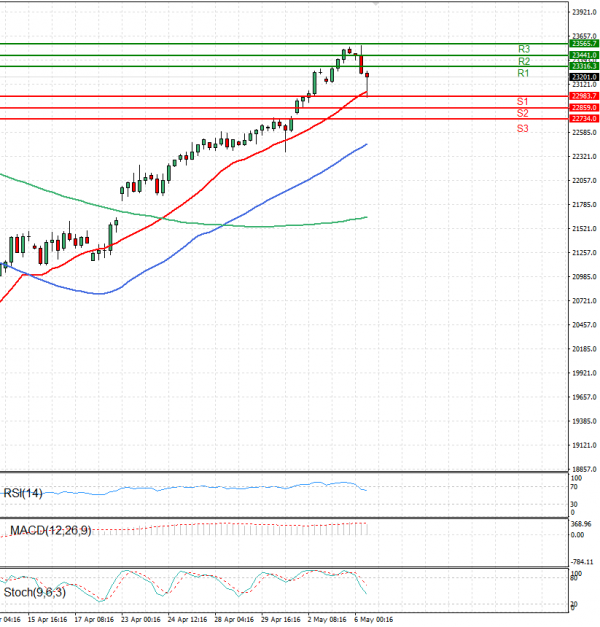The width and height of the screenshot is (600, 627).
Task: Select the black 23201.0 current price tag
Action: (584, 77)
